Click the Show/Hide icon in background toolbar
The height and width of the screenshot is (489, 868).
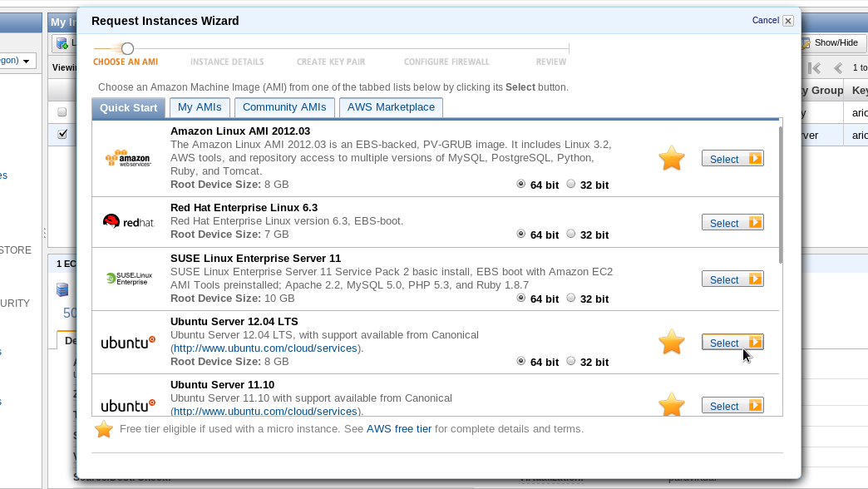point(806,43)
